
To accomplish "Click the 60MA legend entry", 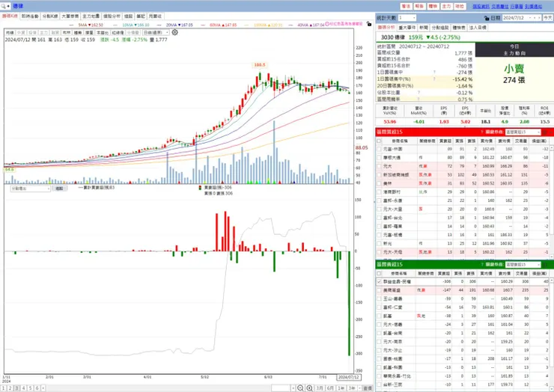I will [223, 25].
